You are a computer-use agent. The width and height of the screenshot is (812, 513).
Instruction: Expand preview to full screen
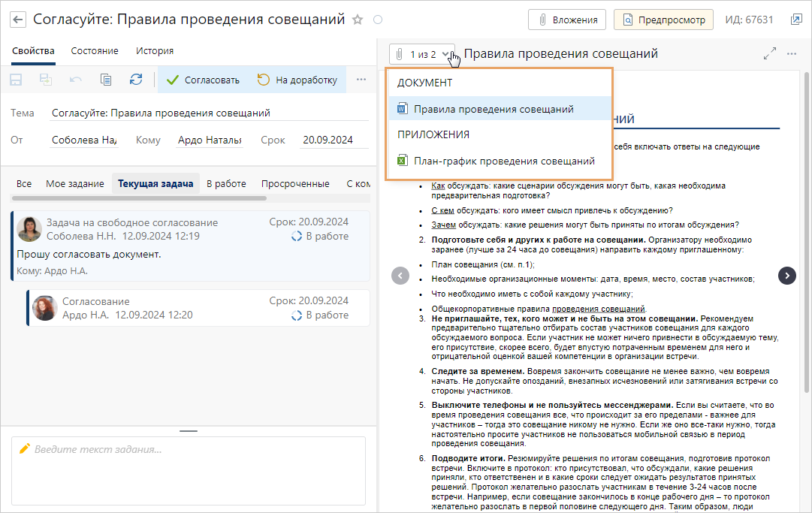point(769,54)
